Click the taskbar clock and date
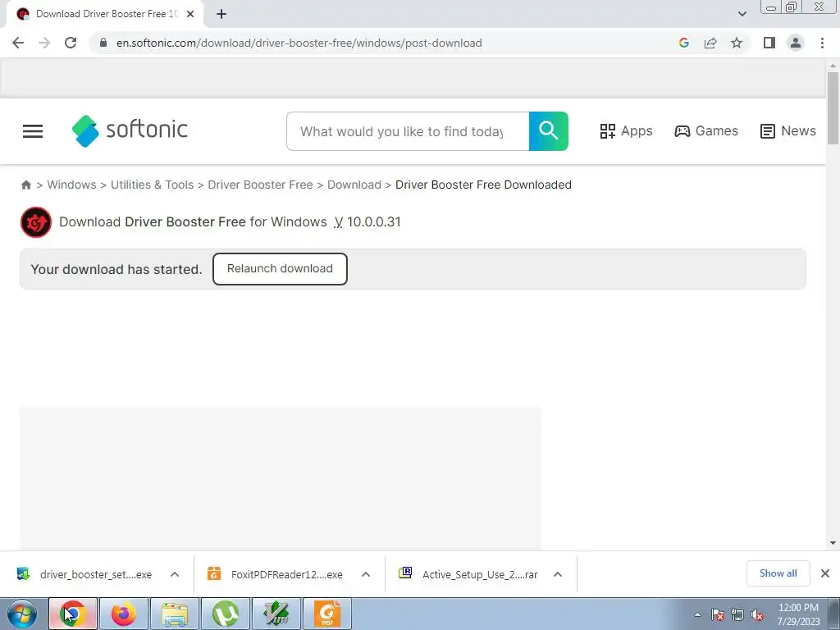Screen dimensions: 840x630 (798, 614)
